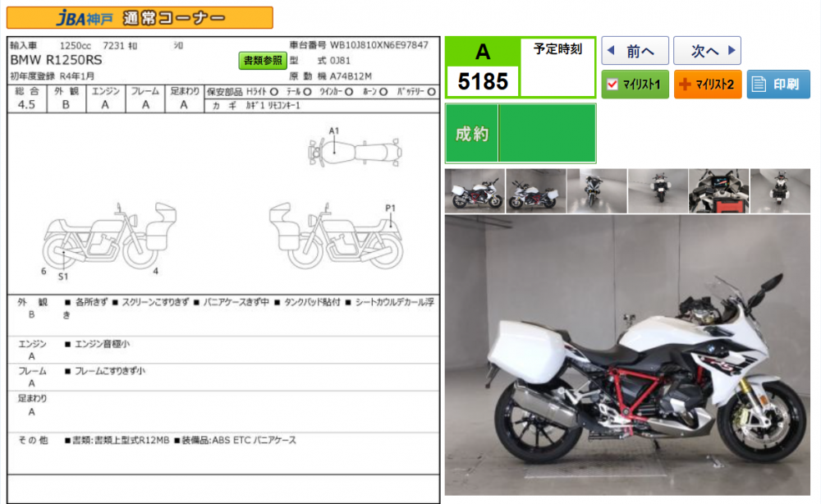Click chassis number WB10J810XN6E97847
821x504 pixels.
tap(379, 45)
